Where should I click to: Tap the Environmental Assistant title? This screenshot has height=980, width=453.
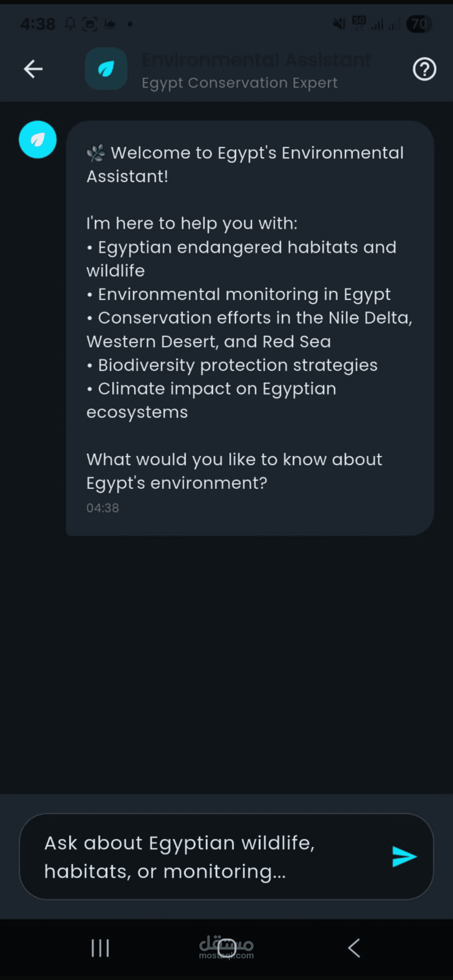pos(256,59)
